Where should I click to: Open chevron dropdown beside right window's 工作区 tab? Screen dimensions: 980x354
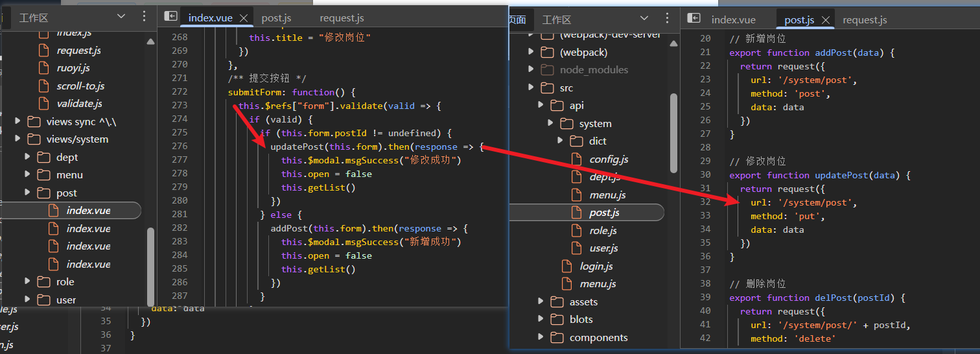[644, 19]
